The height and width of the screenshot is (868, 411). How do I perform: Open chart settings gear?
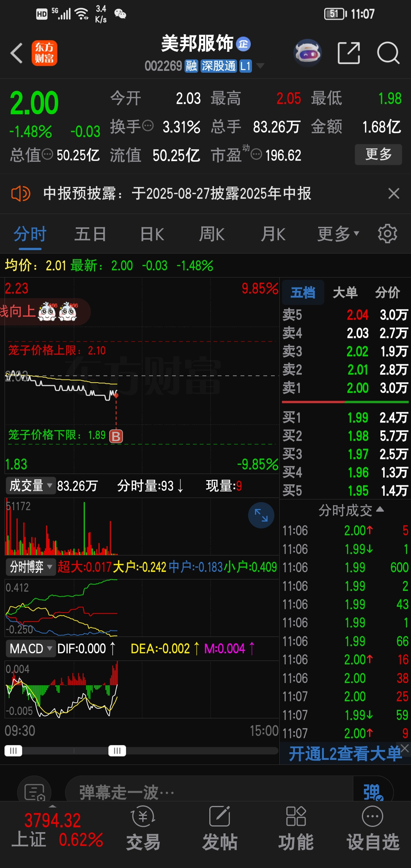(387, 234)
